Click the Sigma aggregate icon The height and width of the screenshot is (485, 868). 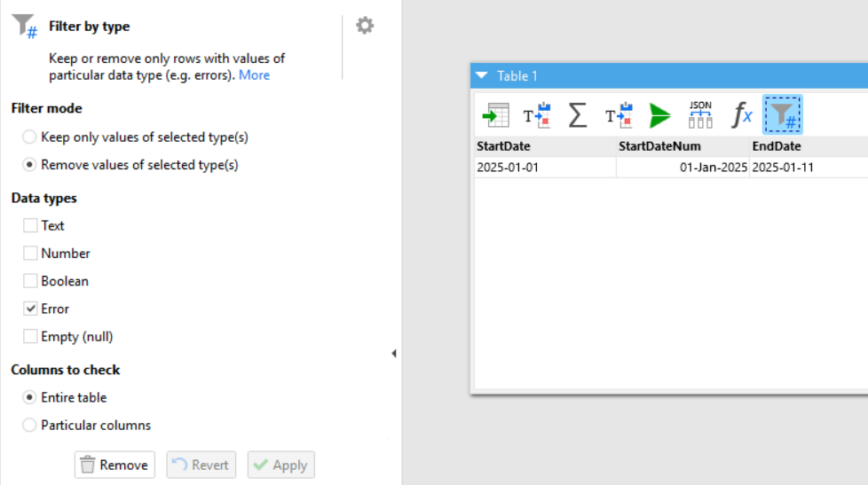[x=577, y=115]
